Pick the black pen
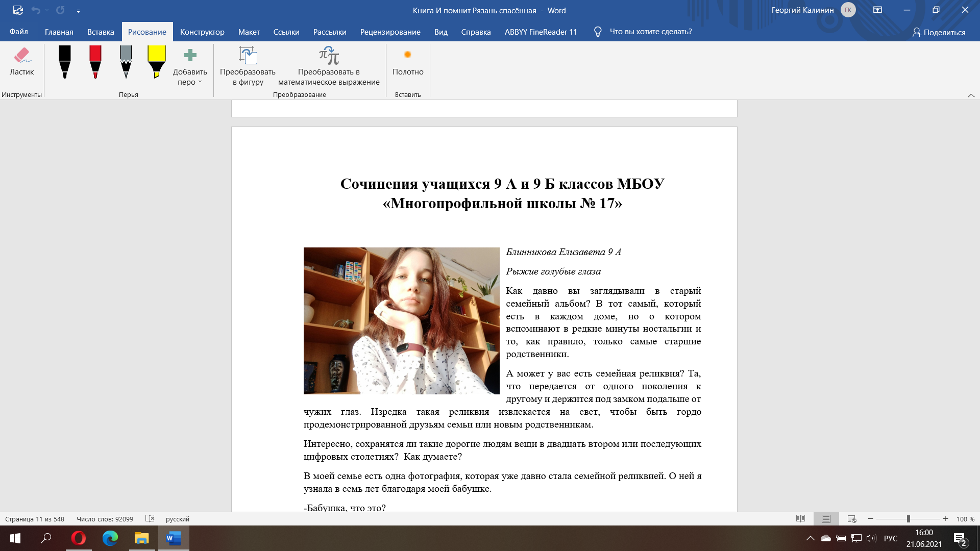980x551 pixels. (65, 62)
